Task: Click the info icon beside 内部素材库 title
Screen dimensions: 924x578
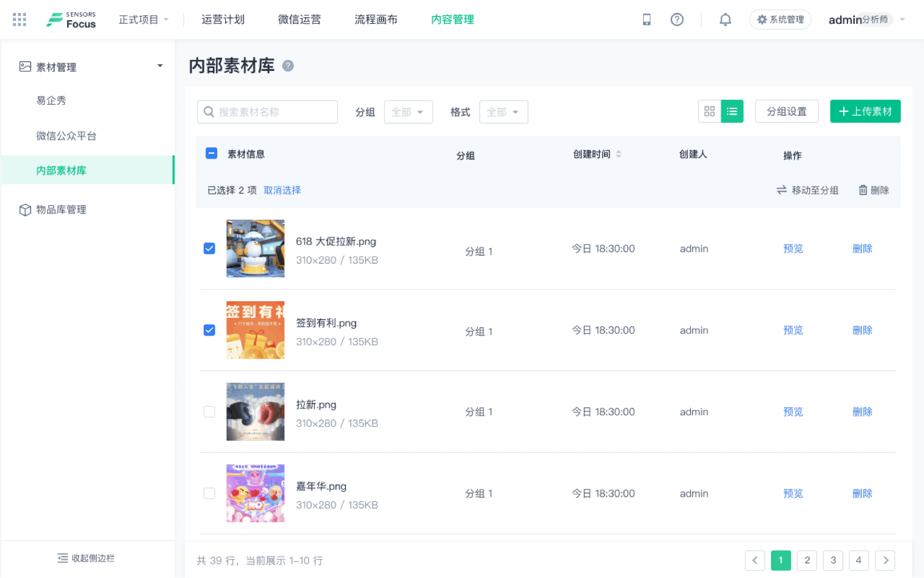Action: (288, 66)
